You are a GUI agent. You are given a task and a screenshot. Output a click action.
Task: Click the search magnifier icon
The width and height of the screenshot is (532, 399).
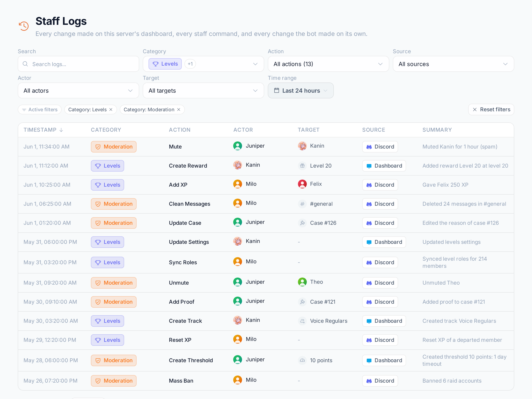(x=25, y=64)
